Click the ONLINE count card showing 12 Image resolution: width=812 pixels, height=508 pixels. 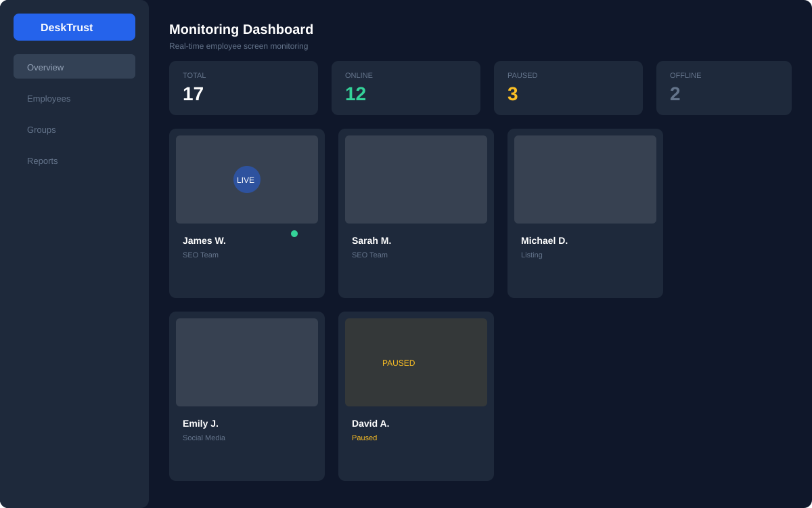click(x=406, y=88)
